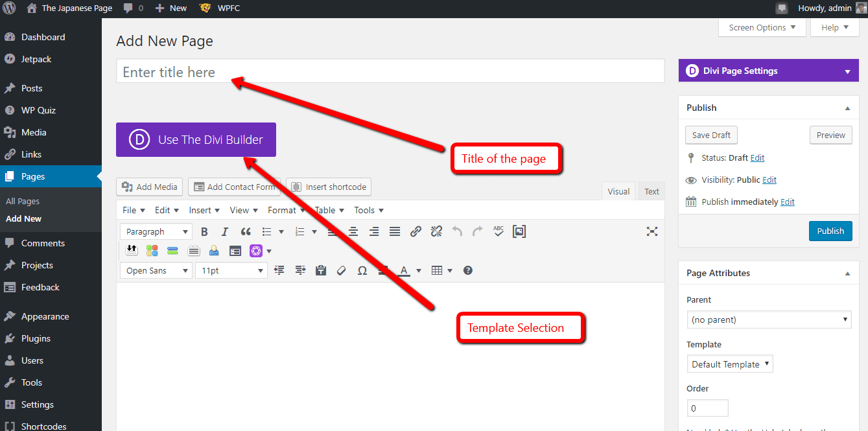Click the user avatar shortcode icon
Image resolution: width=868 pixels, height=431 pixels.
(214, 251)
